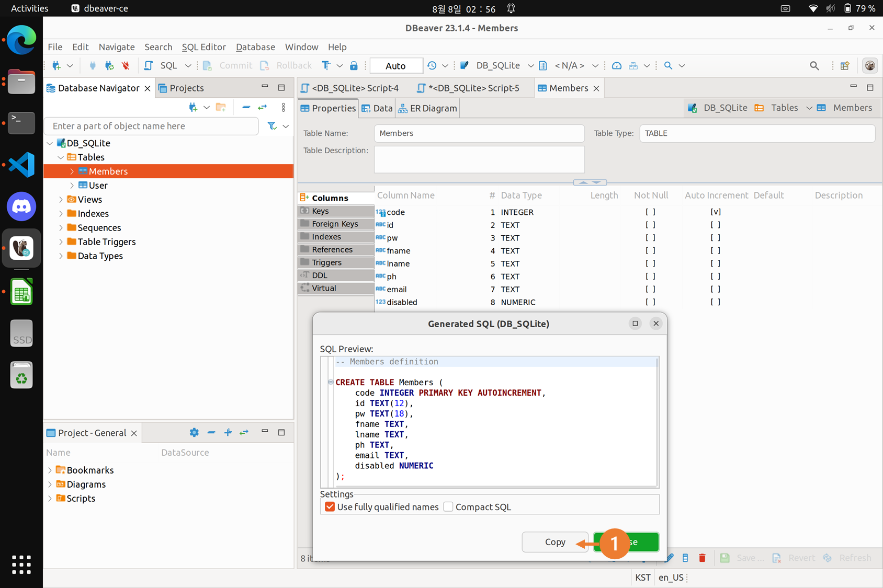This screenshot has width=883, height=588.
Task: Toggle Not Null for code column
Action: pyautogui.click(x=650, y=212)
